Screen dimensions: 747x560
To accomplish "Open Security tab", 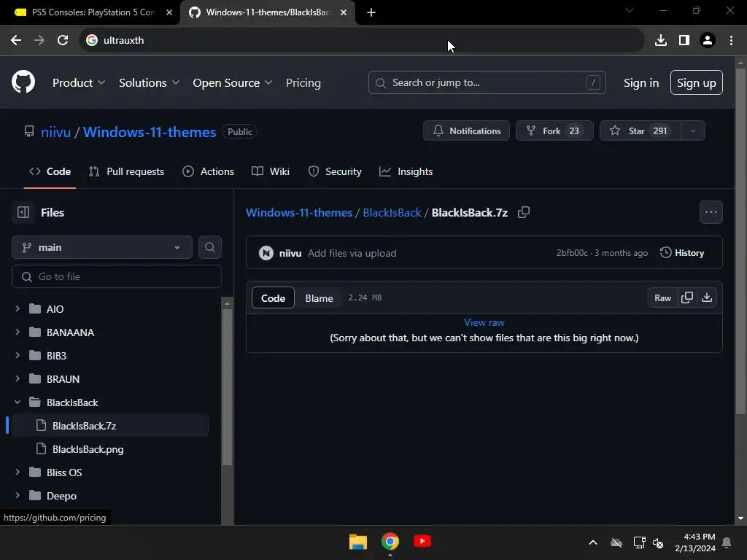I will pyautogui.click(x=335, y=171).
